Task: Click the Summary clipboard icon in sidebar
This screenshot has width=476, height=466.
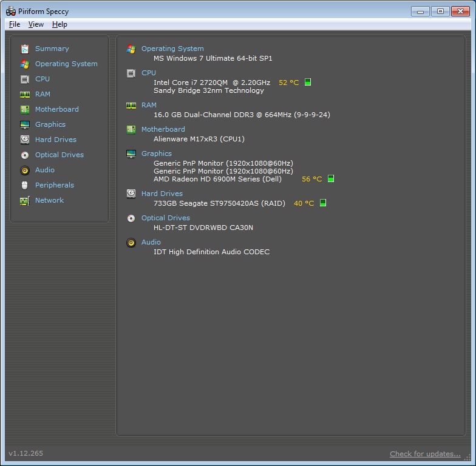Action: click(x=24, y=49)
